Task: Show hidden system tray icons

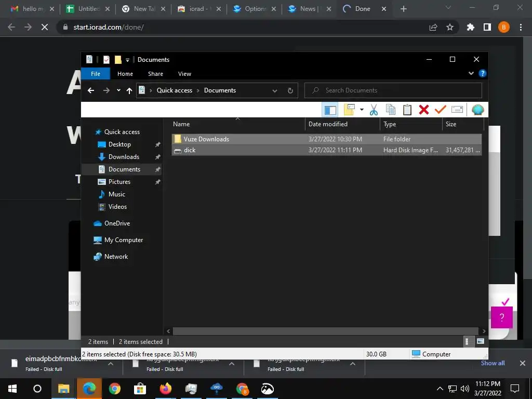Action: coord(440,389)
